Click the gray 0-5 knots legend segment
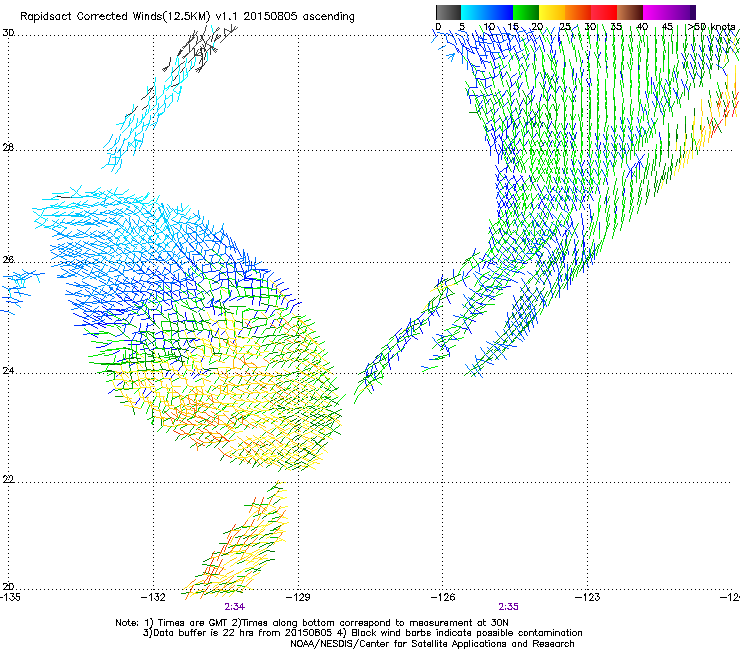 tap(448, 12)
